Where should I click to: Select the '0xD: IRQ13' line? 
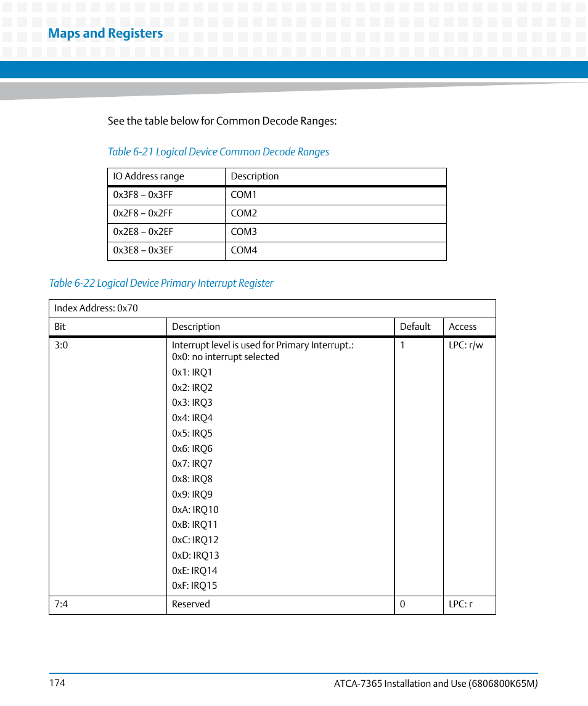click(x=196, y=555)
